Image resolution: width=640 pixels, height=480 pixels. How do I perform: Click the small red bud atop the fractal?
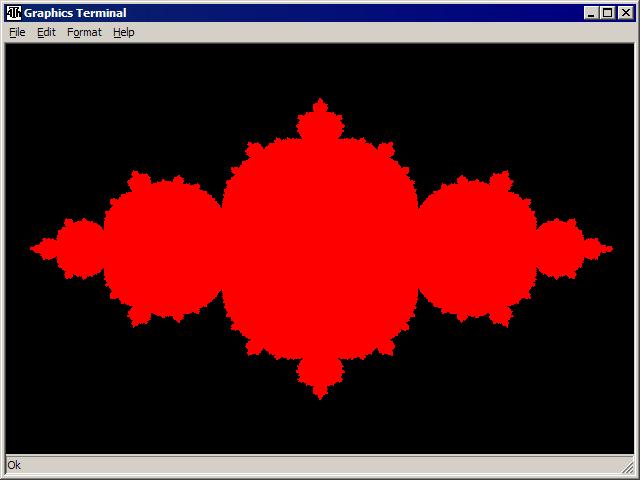click(x=320, y=121)
